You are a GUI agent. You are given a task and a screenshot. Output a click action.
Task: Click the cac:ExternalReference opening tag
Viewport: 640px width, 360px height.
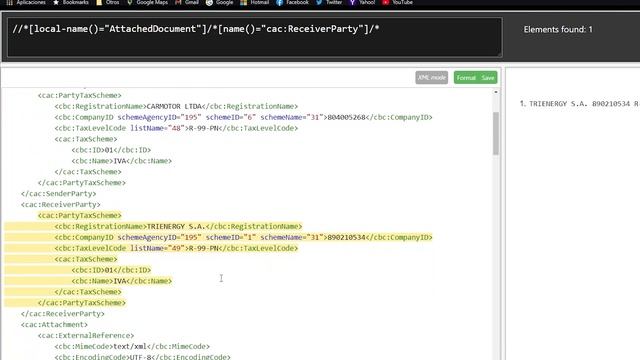point(86,335)
